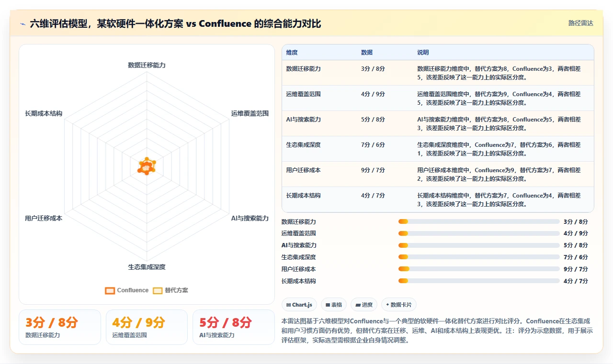The width and height of the screenshot is (613, 364).
Task: Click the 9分 / 7分 value beside the progress bar
Action: coord(576,269)
